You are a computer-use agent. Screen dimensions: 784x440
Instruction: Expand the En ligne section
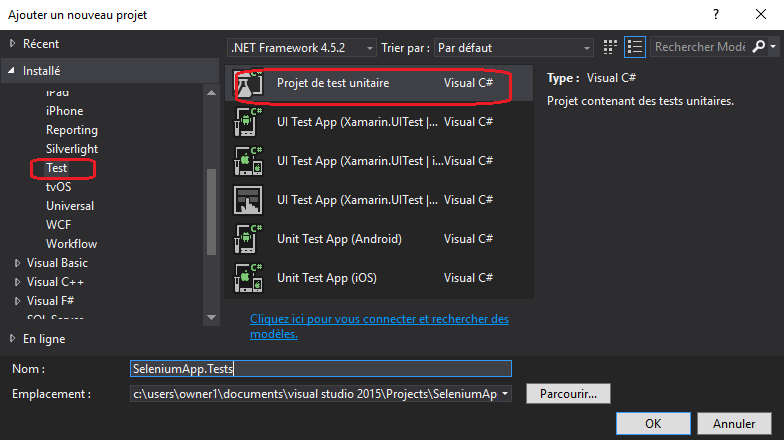[x=13, y=339]
